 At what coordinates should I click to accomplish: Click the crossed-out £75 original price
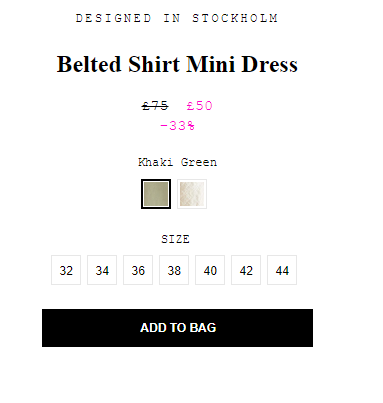point(155,106)
